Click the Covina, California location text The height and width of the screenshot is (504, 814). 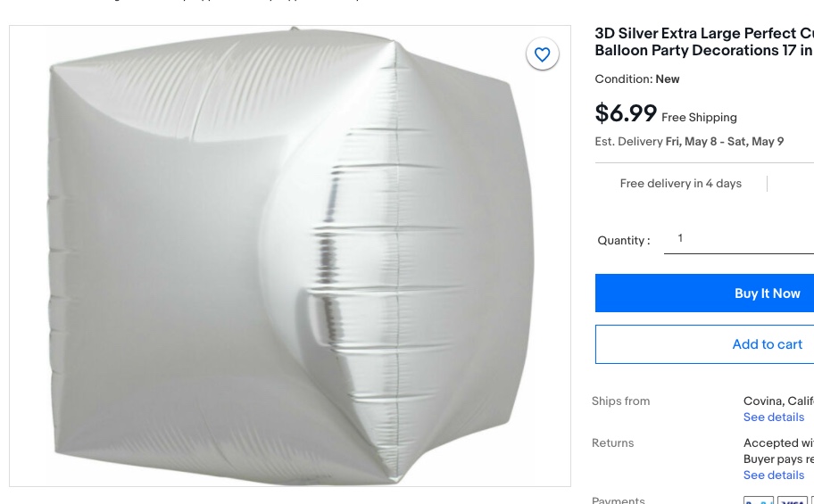pos(777,401)
